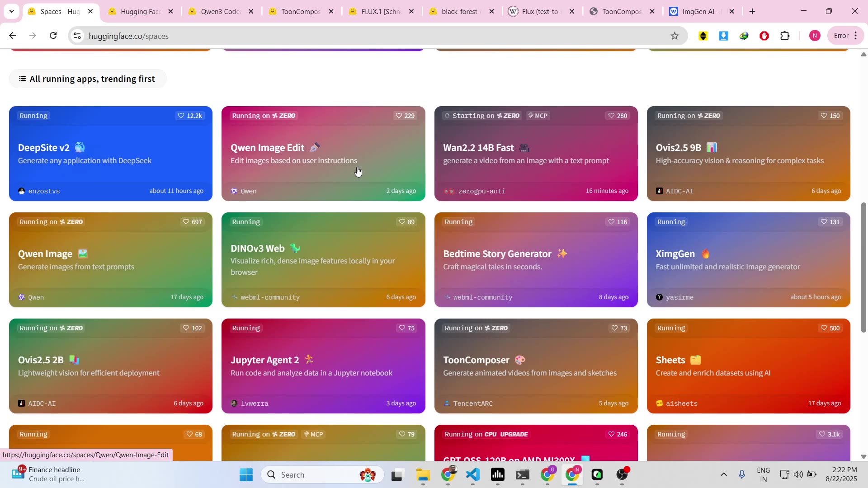Open the Error menu button in Chrome

tap(845, 36)
